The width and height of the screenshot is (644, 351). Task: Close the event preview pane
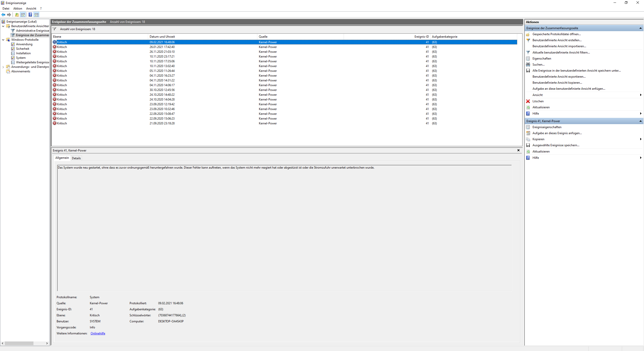(x=518, y=150)
